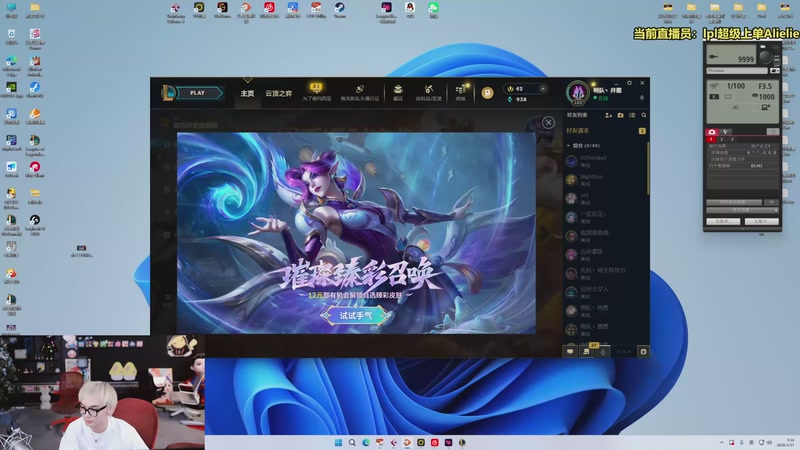Click the microphone voice icon

click(603, 352)
